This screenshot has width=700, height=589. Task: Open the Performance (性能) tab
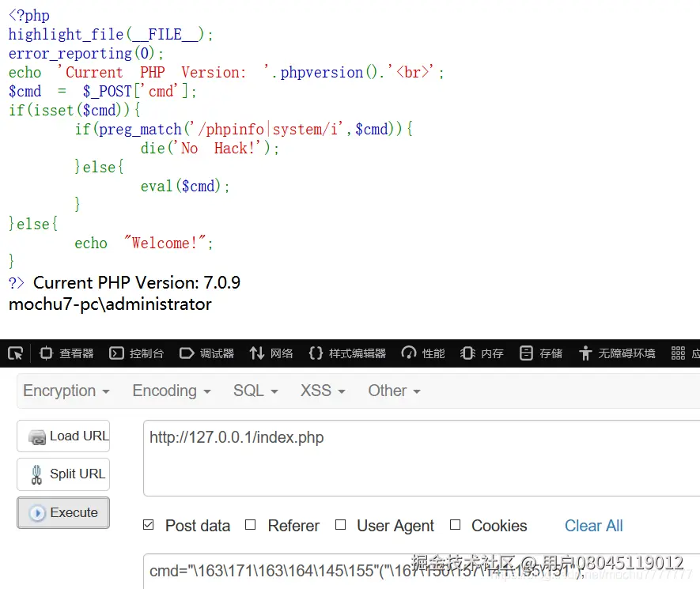pos(422,353)
